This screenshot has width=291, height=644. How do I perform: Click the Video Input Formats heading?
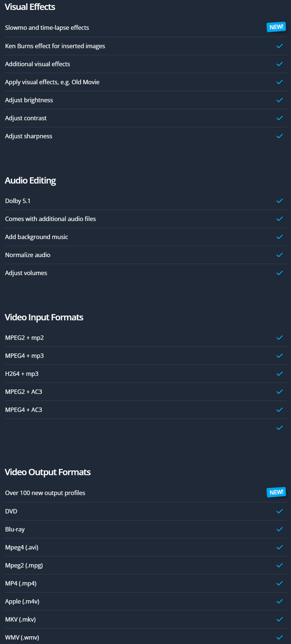(x=44, y=317)
